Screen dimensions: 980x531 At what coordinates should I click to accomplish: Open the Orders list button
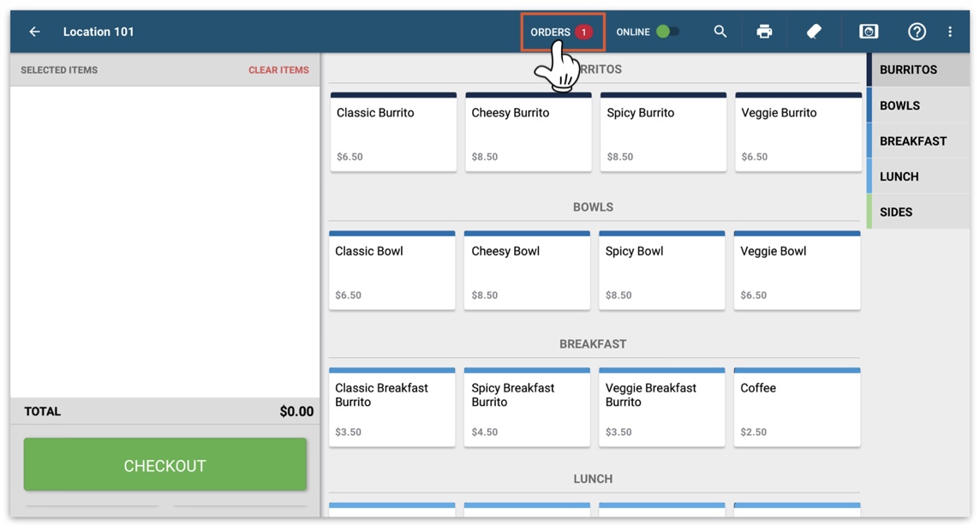point(563,31)
